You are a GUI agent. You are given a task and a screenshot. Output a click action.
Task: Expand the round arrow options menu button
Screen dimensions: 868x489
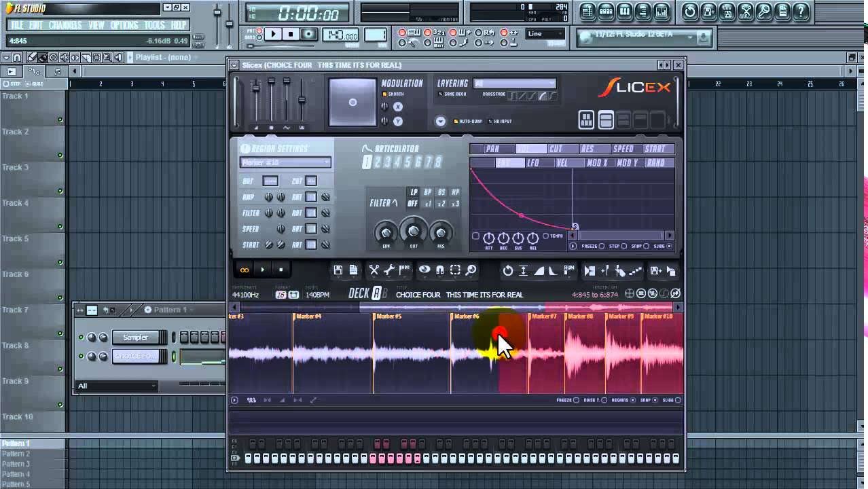440,122
